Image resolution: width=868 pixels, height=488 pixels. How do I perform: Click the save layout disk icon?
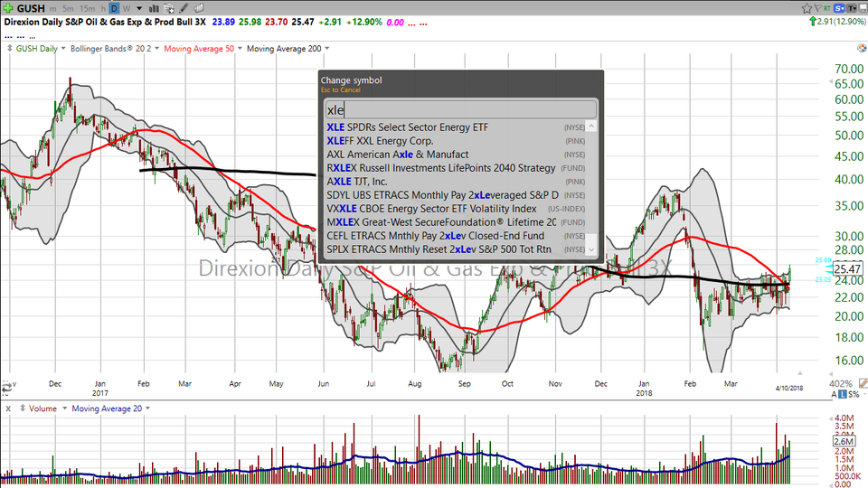click(864, 8)
